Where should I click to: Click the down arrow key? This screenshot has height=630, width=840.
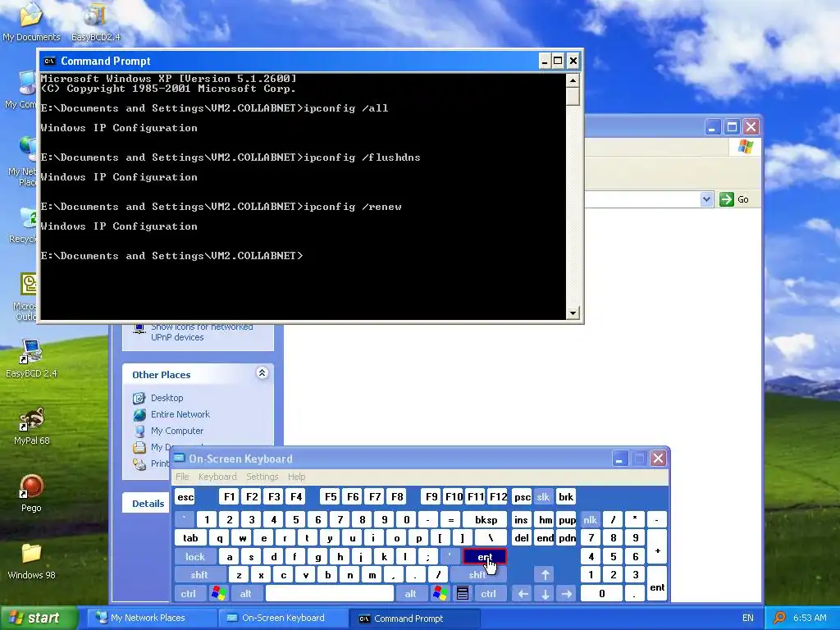(x=545, y=594)
